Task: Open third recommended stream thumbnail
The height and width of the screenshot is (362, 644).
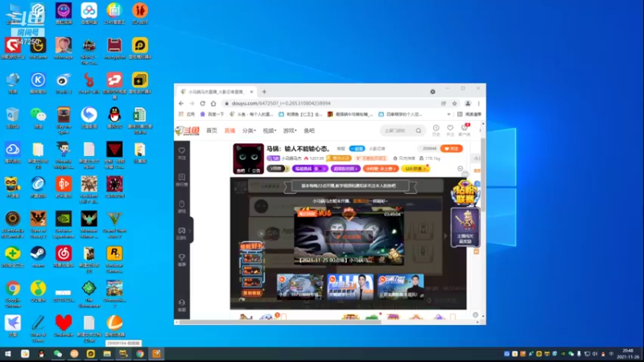Action: (400, 286)
